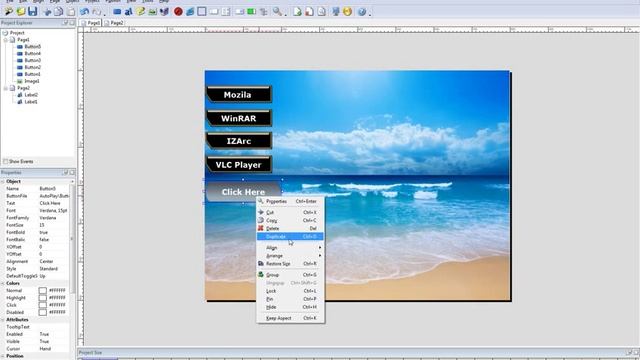Click the green bar object toolbar icon
The height and width of the screenshot is (360, 640).
(251, 12)
